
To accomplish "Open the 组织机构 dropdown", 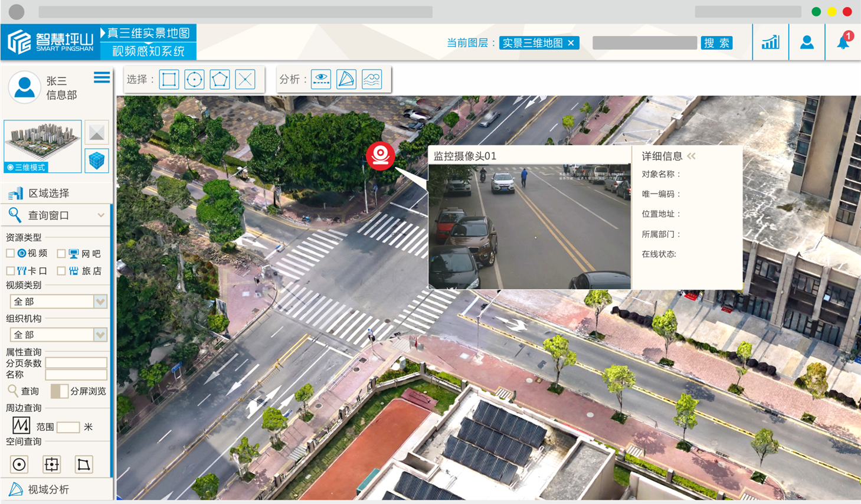I will pyautogui.click(x=58, y=335).
